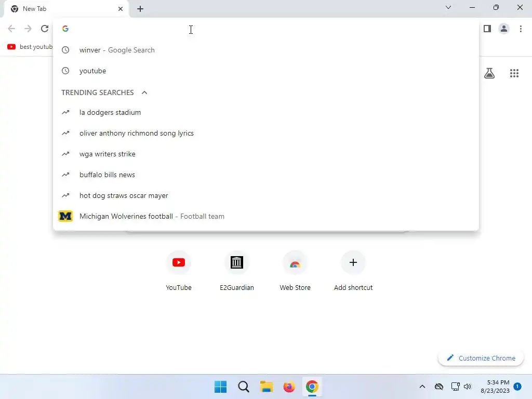
Task: Reload the page with the refresh icon
Action: tap(45, 29)
